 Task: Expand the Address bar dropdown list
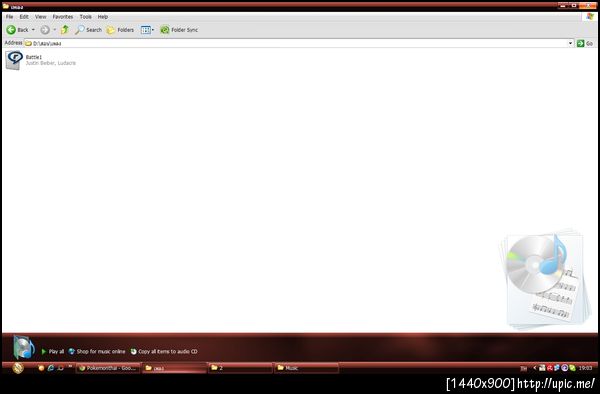pyautogui.click(x=570, y=43)
